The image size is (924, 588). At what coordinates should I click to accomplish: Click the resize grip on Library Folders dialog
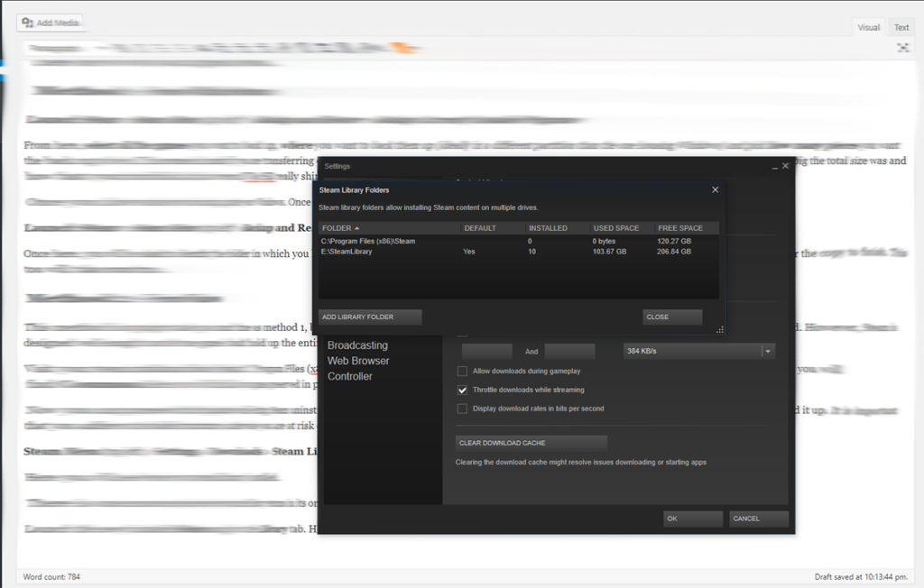[x=720, y=330]
